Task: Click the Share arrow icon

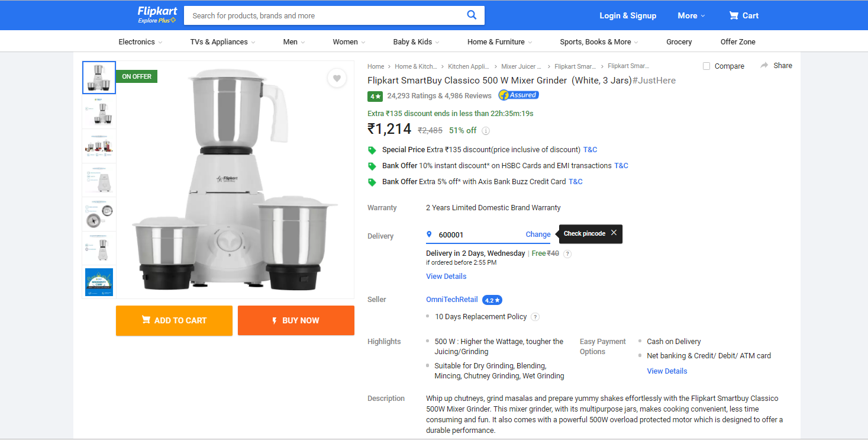Action: pos(764,65)
